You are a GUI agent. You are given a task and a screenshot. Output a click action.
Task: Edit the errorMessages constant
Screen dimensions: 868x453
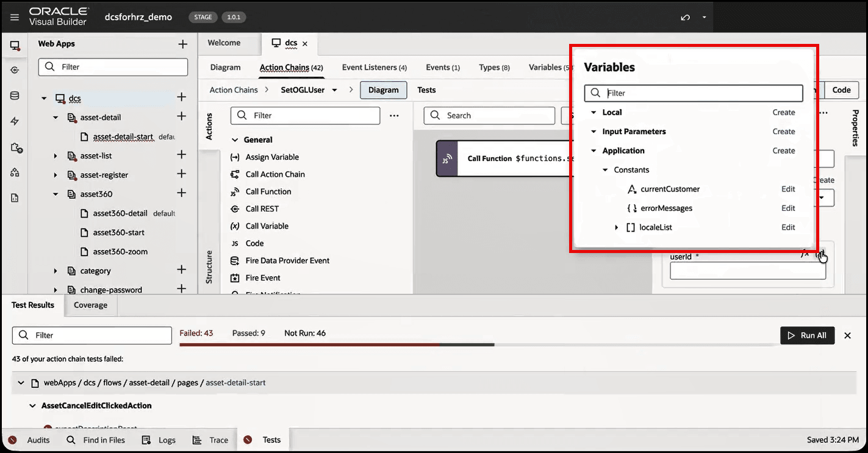click(788, 209)
